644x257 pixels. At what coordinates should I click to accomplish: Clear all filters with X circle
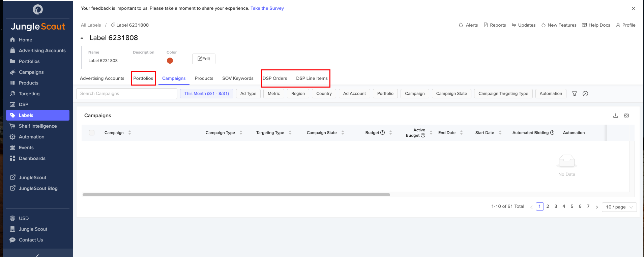tap(585, 94)
